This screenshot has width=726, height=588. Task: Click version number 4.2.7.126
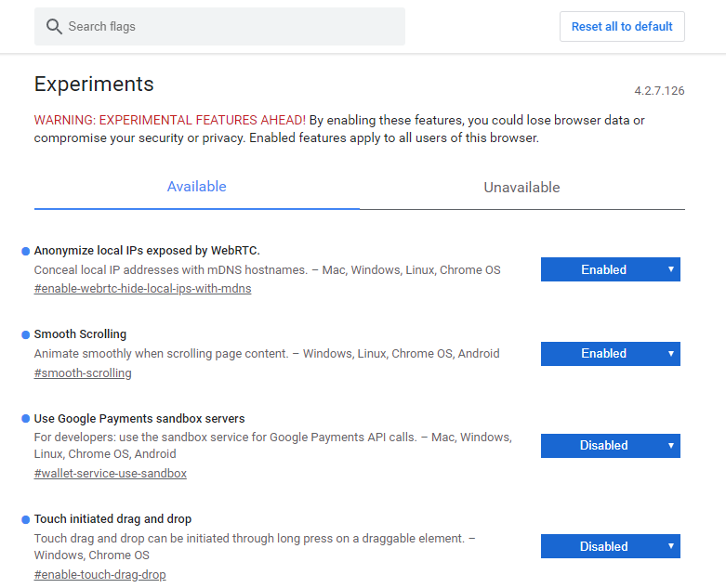(659, 91)
